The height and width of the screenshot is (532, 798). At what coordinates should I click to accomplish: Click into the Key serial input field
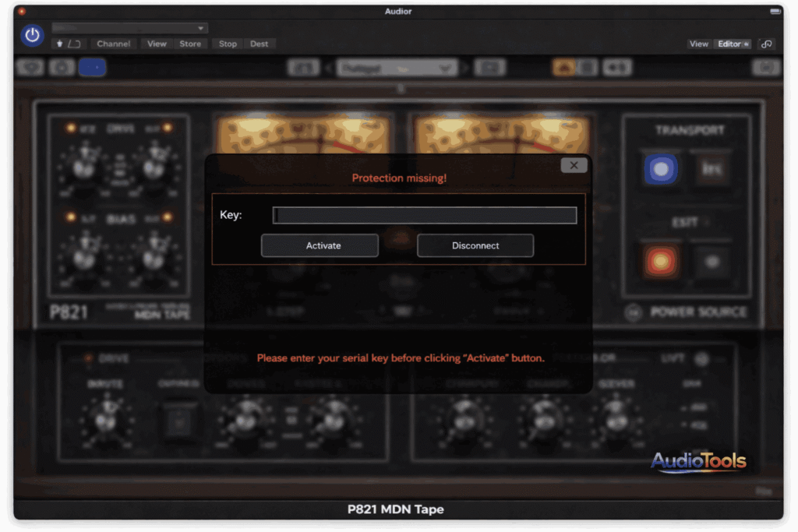(425, 216)
